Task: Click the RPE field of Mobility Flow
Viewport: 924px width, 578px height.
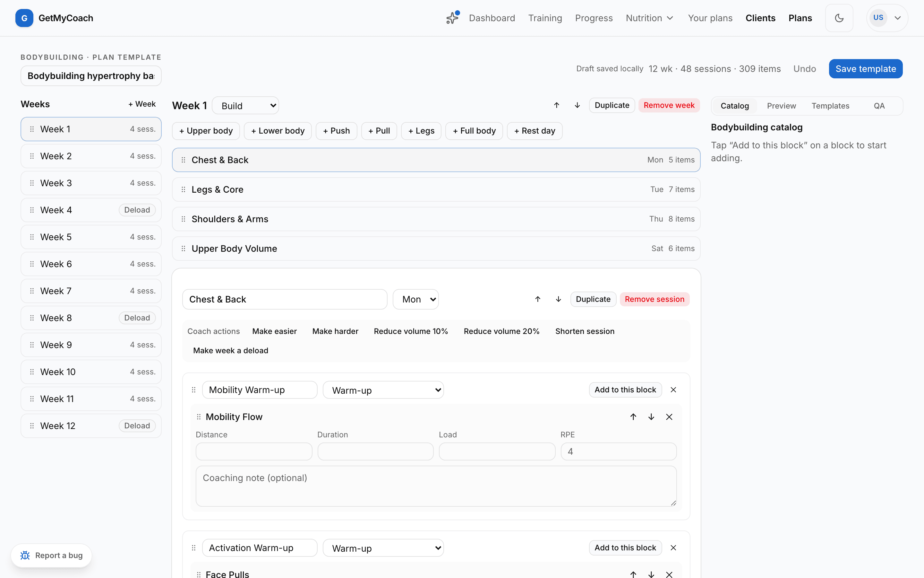Action: (619, 451)
